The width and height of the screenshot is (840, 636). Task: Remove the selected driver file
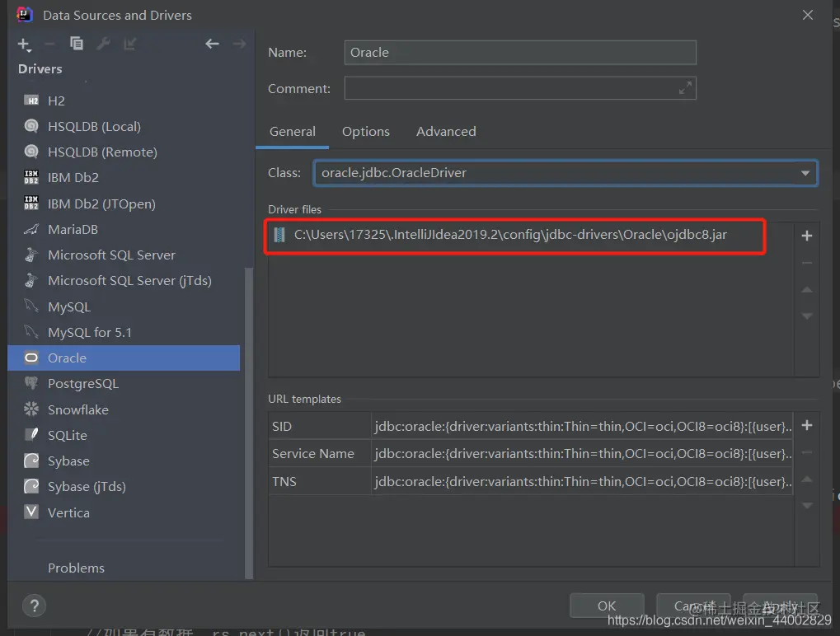(x=807, y=263)
